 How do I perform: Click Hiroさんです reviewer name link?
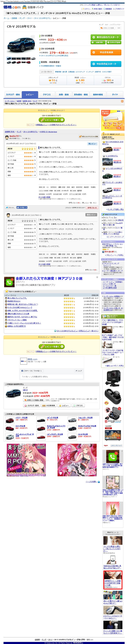pyautogui.click(x=14, y=136)
